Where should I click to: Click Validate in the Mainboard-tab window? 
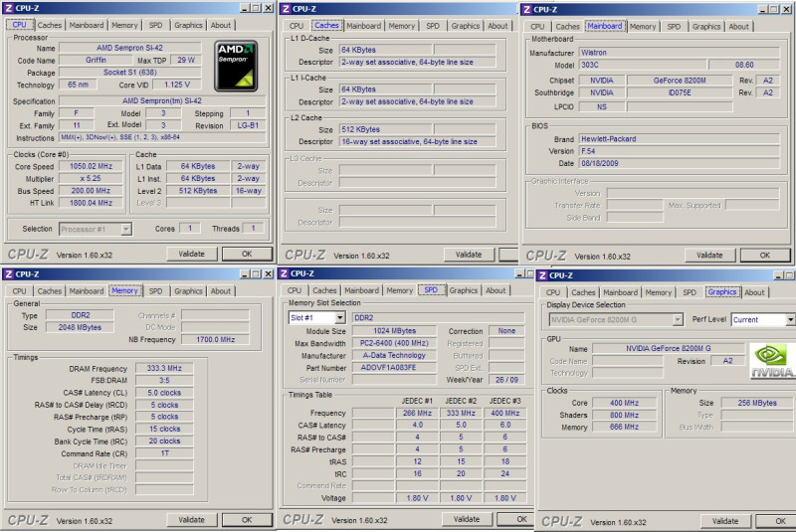point(709,256)
